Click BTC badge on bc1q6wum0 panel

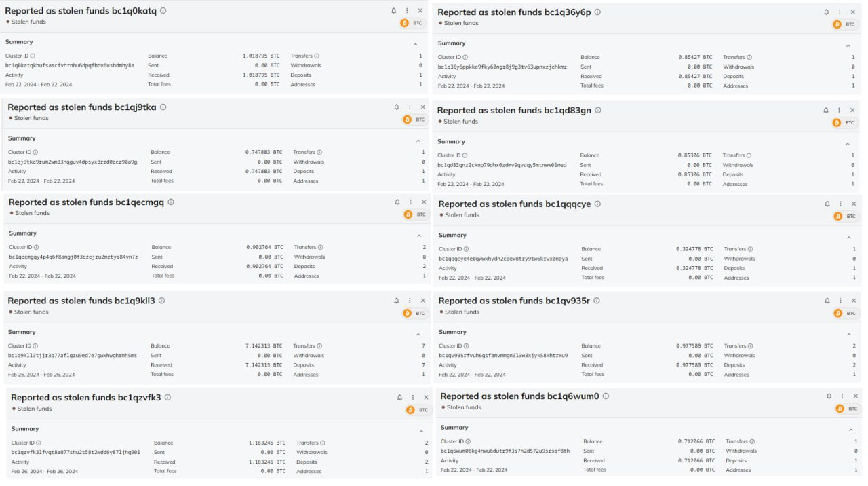pyautogui.click(x=845, y=409)
